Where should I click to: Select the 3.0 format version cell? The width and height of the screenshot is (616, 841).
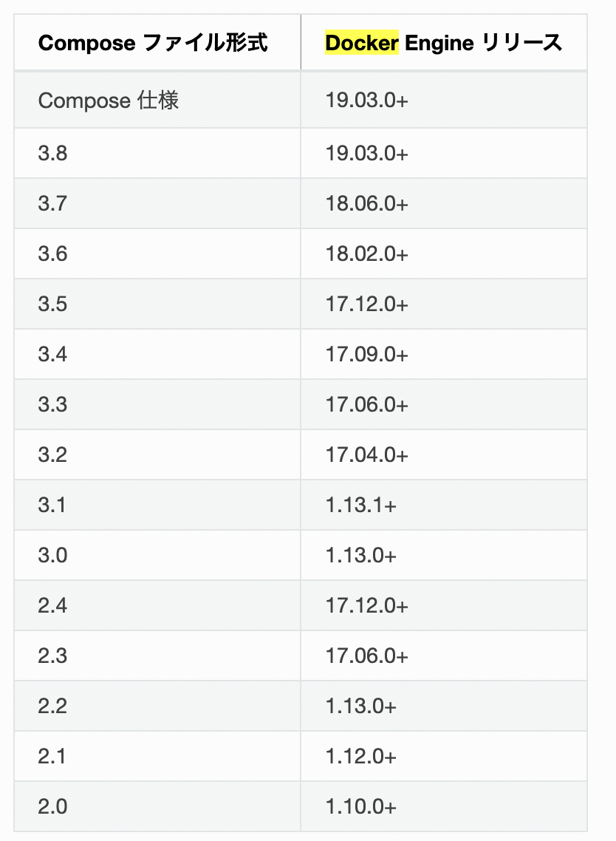53,556
